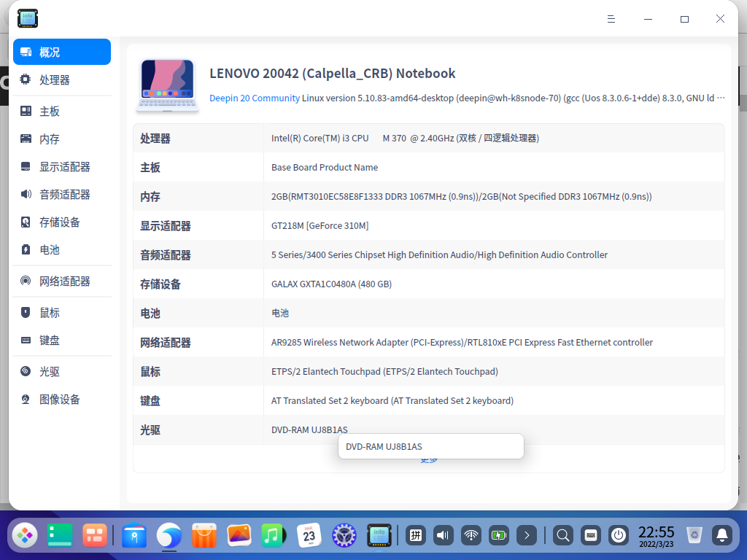Screen dimensions: 747x560
Task: Open Control Center gear icon in dock
Action: (344, 535)
